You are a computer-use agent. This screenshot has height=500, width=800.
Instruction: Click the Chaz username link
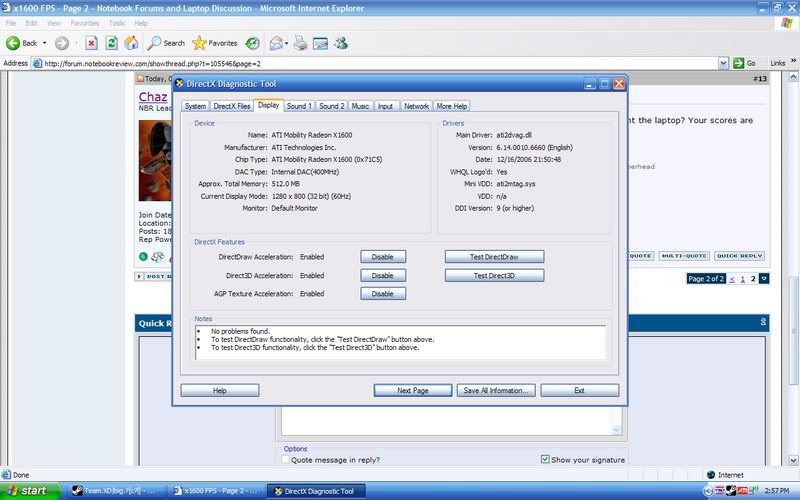(x=153, y=97)
